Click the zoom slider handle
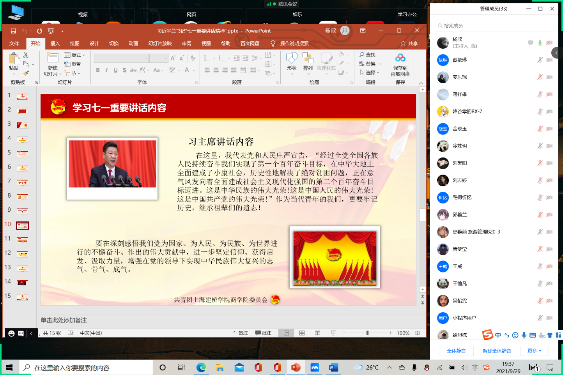 (367, 333)
